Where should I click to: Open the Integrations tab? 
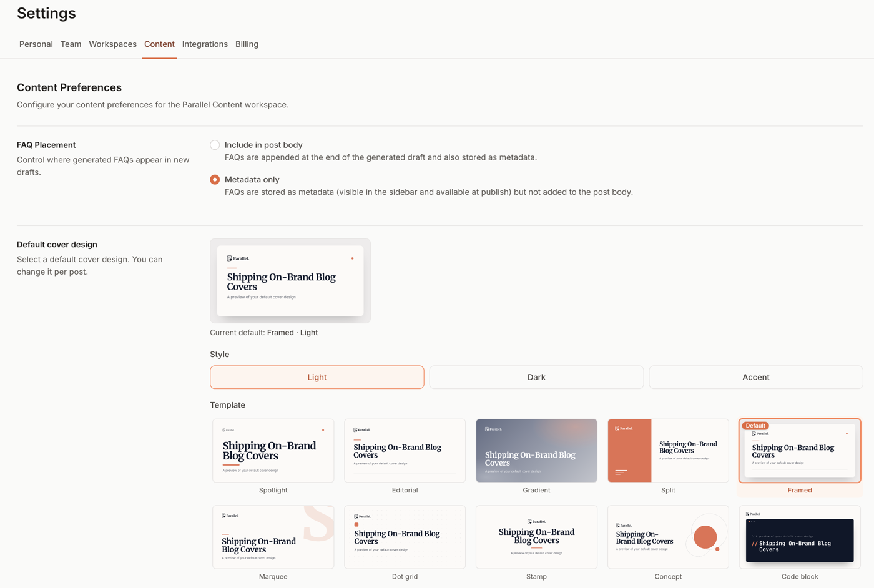point(205,44)
